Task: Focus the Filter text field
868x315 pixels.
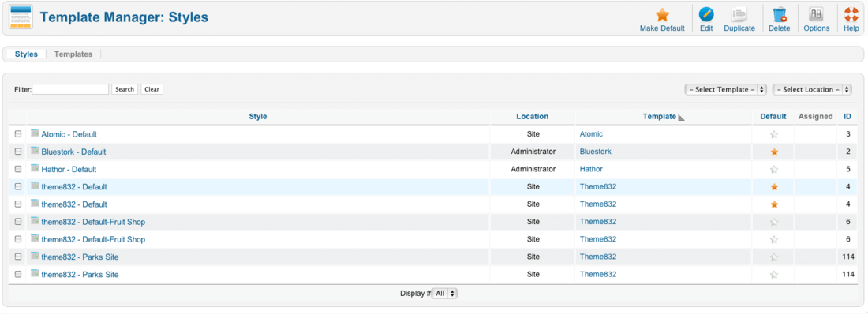Action: point(70,89)
